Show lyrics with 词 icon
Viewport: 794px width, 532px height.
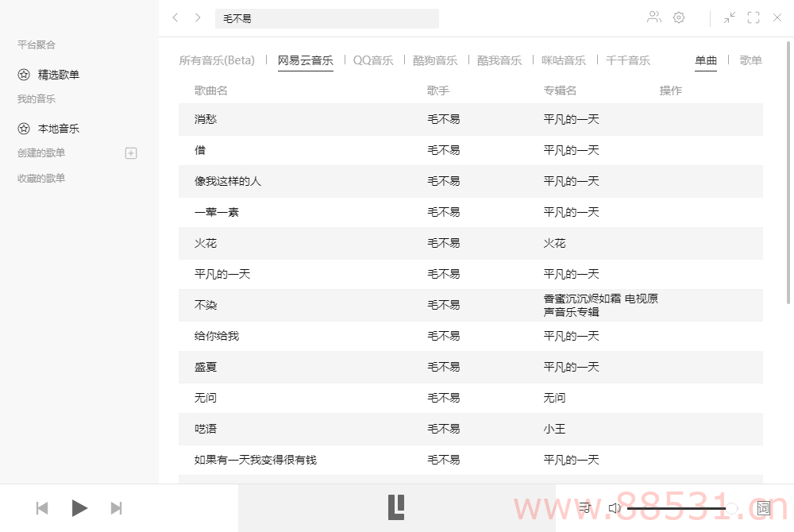point(764,507)
